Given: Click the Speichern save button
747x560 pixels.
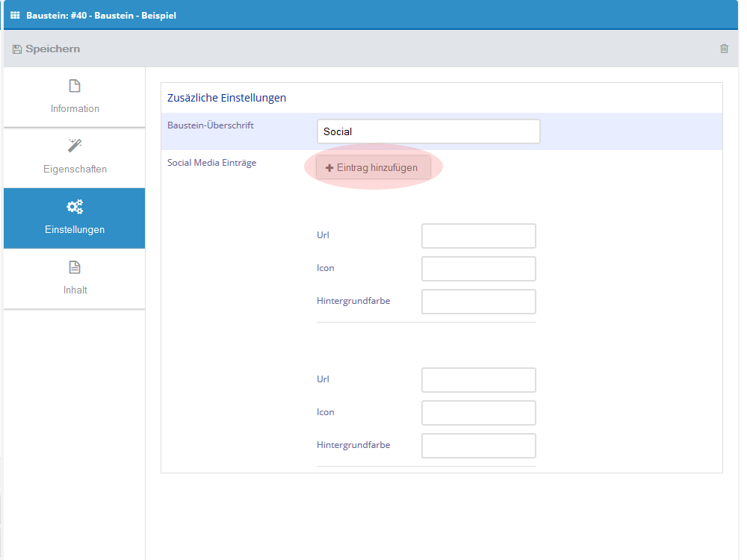Looking at the screenshot, I should 46,49.
